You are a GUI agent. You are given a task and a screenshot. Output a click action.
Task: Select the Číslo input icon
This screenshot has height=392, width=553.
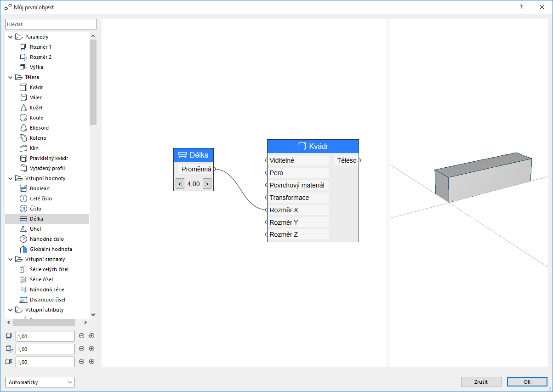click(x=23, y=209)
